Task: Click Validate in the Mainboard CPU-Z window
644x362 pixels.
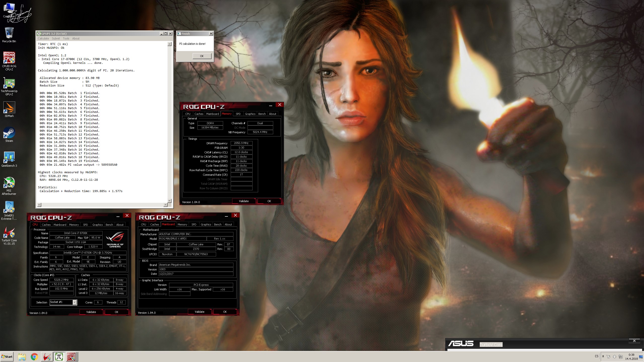Action: tap(199, 312)
